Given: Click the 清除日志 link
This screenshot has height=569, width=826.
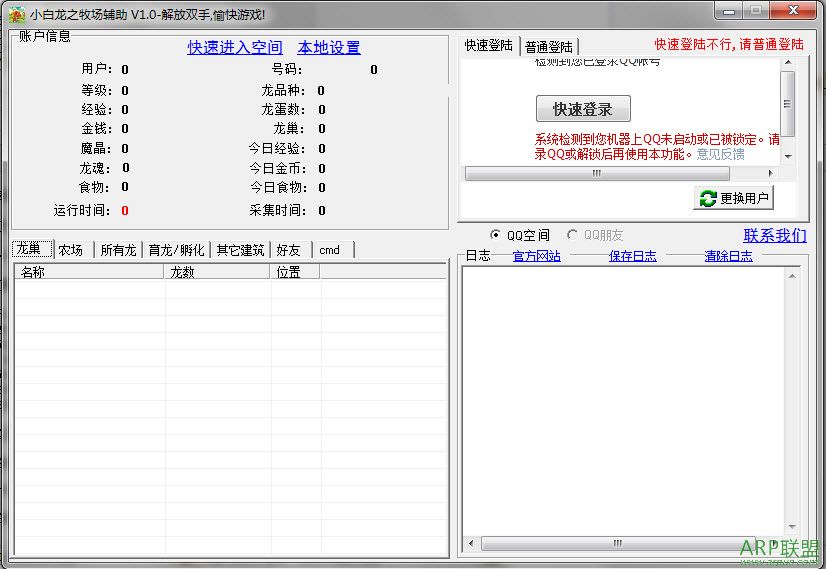Looking at the screenshot, I should click(x=728, y=256).
